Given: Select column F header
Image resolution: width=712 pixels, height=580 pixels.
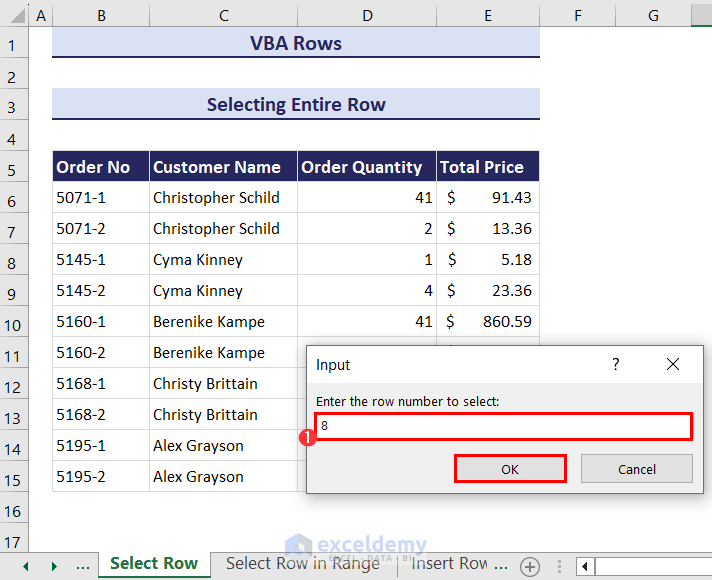Looking at the screenshot, I should tap(578, 15).
